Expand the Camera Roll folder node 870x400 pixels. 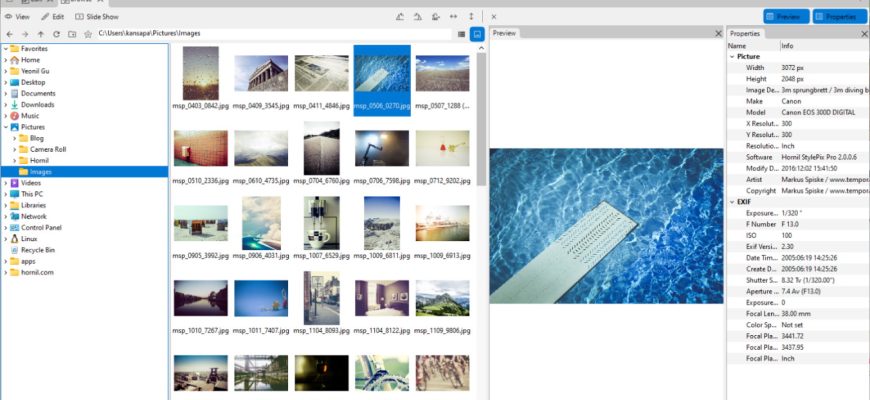tap(14, 149)
